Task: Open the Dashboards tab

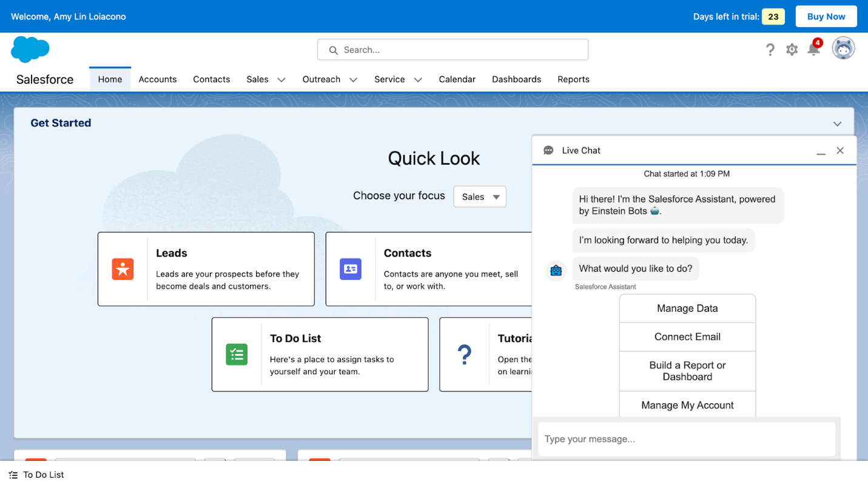Action: (x=516, y=79)
